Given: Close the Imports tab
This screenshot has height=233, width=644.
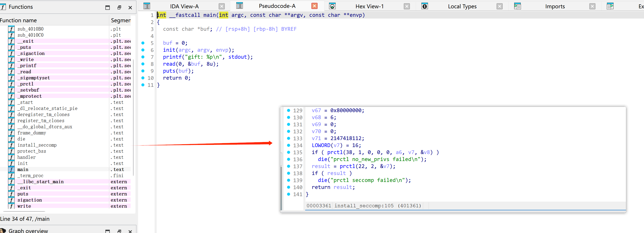Looking at the screenshot, I should click(592, 6).
